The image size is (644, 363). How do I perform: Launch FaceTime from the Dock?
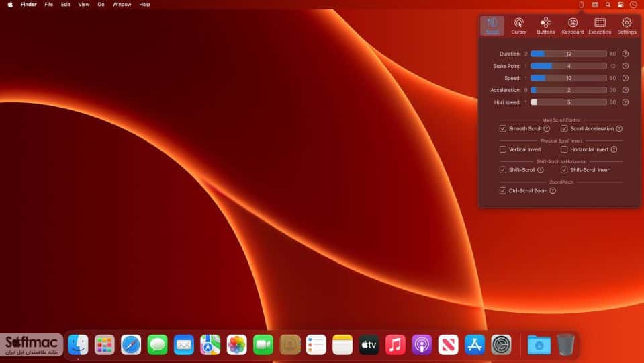(x=263, y=344)
